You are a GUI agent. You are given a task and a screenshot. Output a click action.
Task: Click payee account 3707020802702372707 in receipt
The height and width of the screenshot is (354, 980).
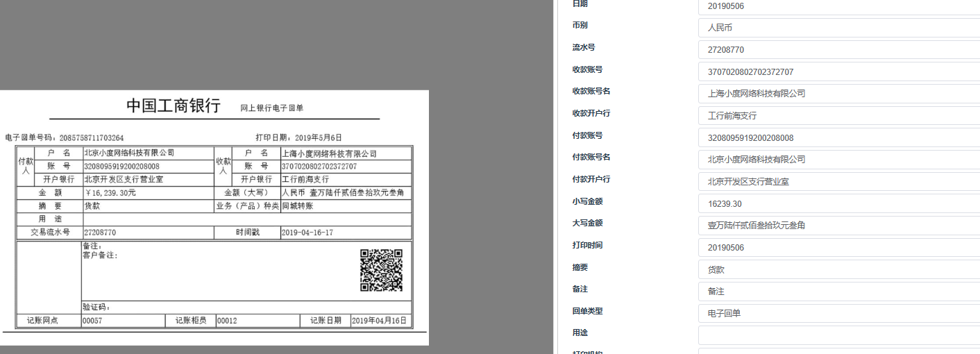pyautogui.click(x=319, y=167)
